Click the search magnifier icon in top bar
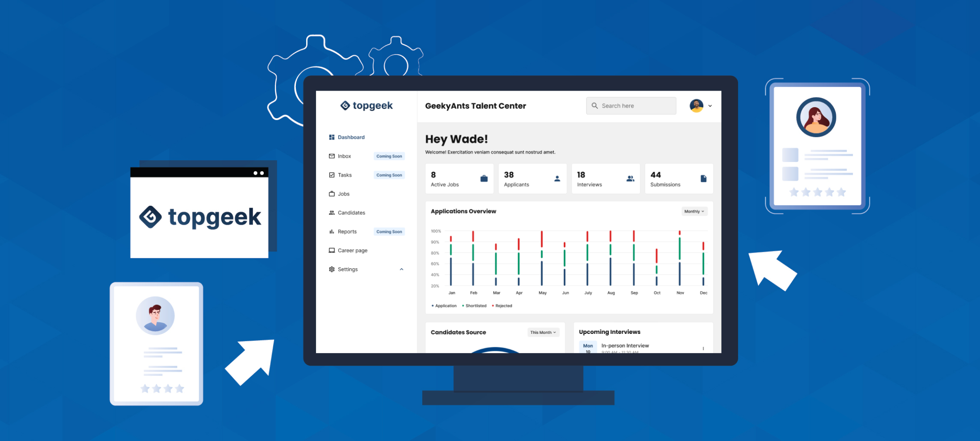The width and height of the screenshot is (980, 441). (595, 105)
